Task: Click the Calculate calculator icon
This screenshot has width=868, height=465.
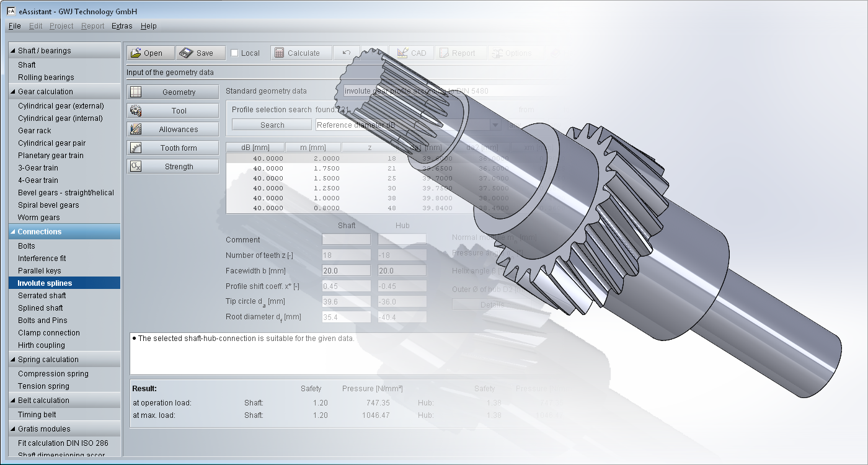Action: [x=279, y=53]
